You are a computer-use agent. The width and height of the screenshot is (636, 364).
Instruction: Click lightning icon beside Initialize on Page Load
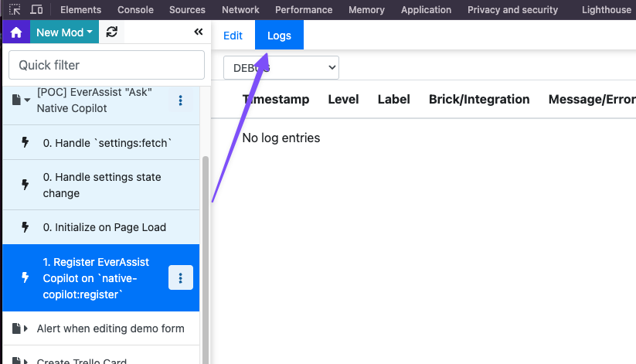point(25,227)
